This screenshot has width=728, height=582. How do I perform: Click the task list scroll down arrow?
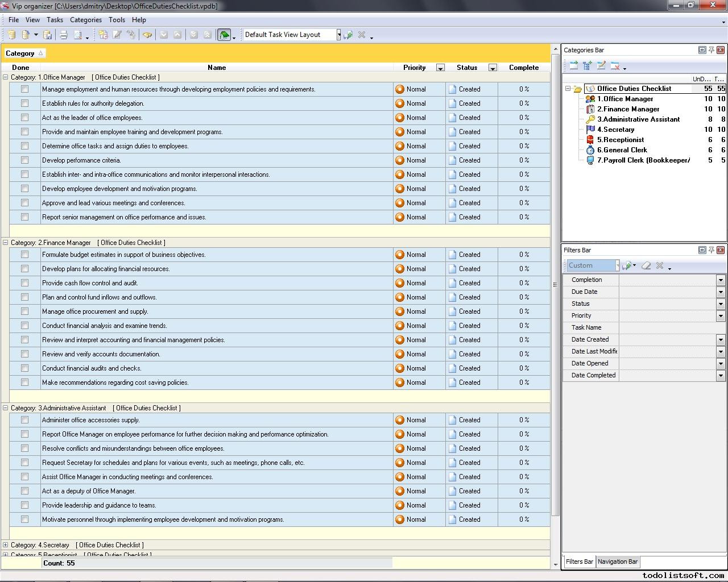[x=556, y=565]
